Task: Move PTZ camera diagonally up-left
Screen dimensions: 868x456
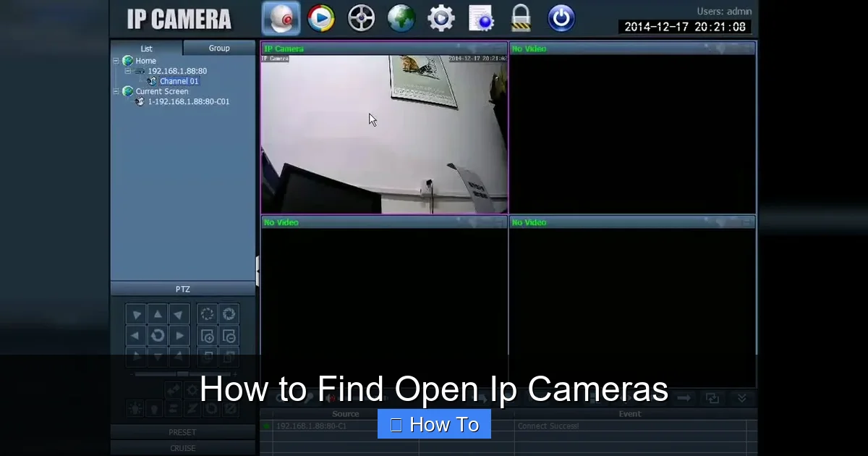Action: click(135, 314)
